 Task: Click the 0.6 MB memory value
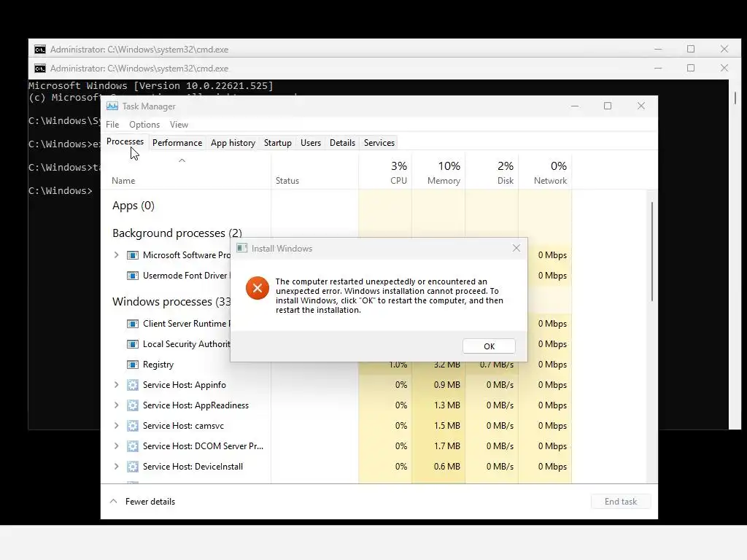click(x=447, y=467)
